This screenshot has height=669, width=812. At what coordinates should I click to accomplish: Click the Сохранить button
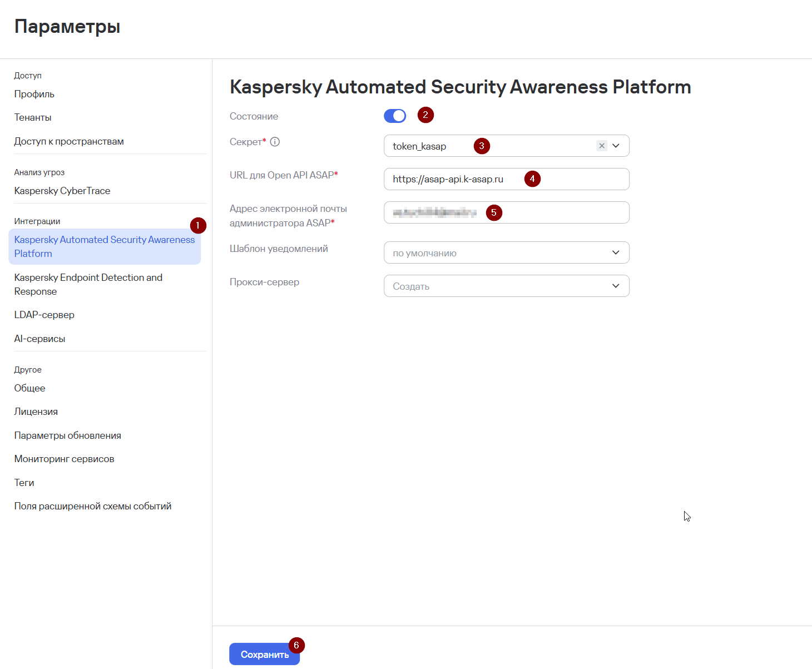265,655
